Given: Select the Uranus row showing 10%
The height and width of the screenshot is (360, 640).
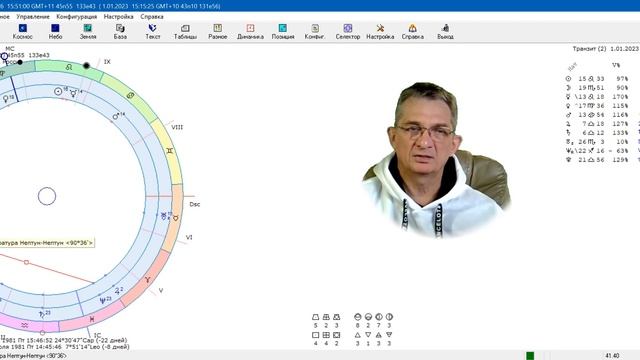Looking at the screenshot, I should pos(597,142).
